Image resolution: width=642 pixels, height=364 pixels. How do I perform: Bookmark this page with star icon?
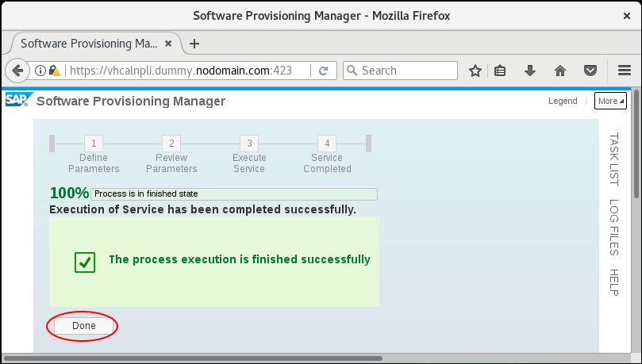pyautogui.click(x=475, y=71)
